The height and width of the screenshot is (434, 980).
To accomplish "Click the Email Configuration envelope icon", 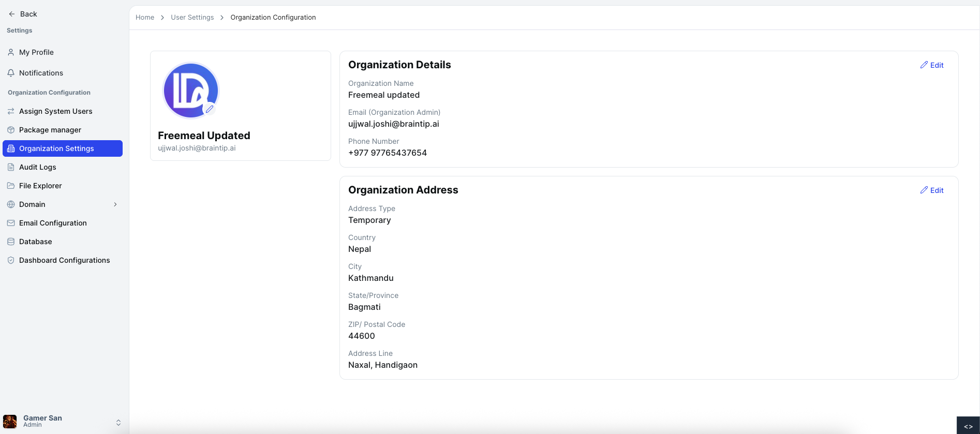I will click(x=11, y=223).
